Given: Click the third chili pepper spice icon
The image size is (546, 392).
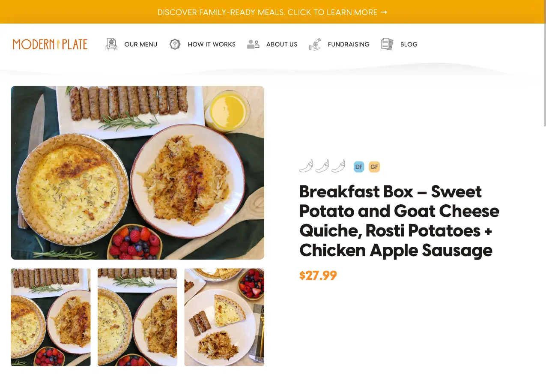Looking at the screenshot, I should (338, 166).
